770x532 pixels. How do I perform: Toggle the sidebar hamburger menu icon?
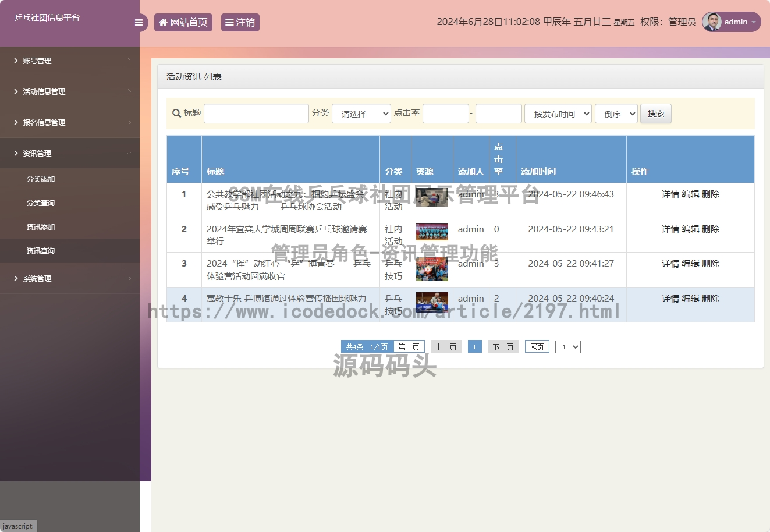pyautogui.click(x=139, y=23)
